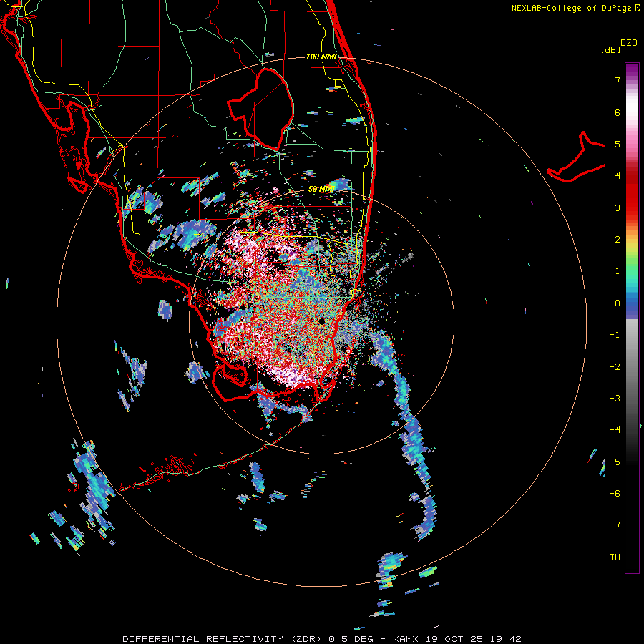Viewport: 644px width, 644px height.
Task: Click the -3 tick label on the color scale
Action: 615,399
